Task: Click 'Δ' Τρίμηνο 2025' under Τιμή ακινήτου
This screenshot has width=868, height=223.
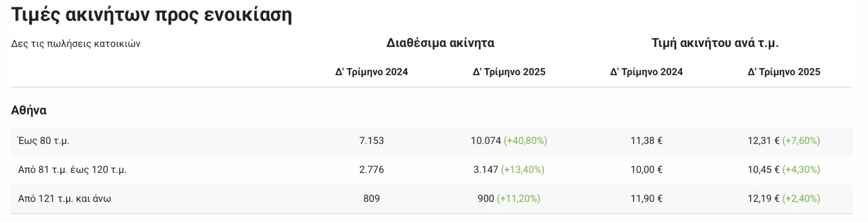Action: click(x=783, y=72)
